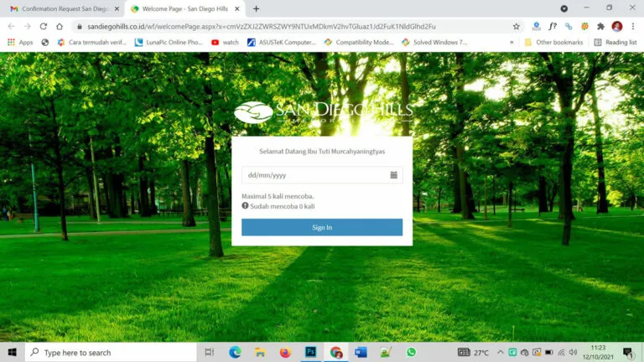644x362 pixels.
Task: Open Chrome three-dot menu
Action: click(x=633, y=26)
